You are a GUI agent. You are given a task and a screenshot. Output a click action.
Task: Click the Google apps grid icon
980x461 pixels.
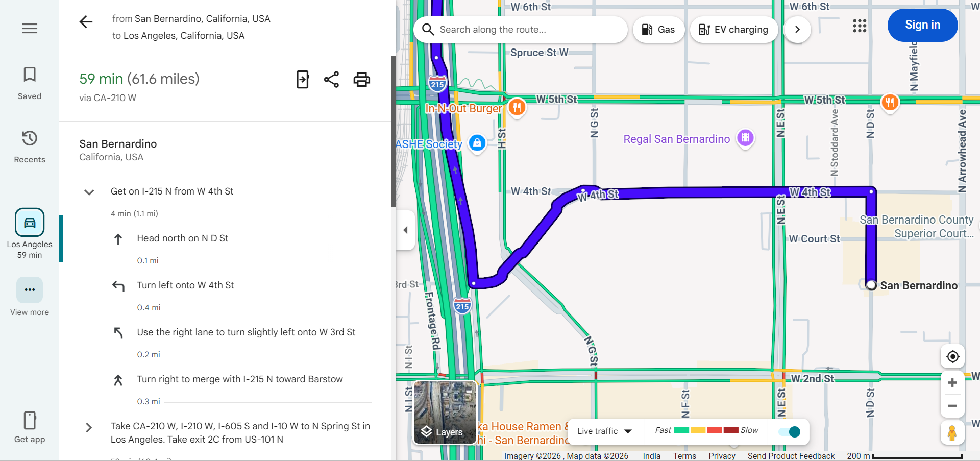(x=860, y=26)
